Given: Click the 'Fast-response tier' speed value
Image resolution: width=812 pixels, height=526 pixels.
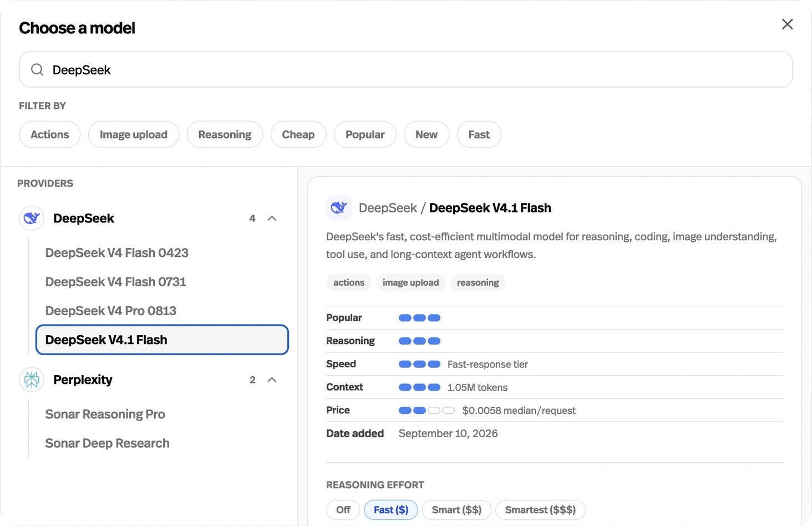Looking at the screenshot, I should click(488, 365).
